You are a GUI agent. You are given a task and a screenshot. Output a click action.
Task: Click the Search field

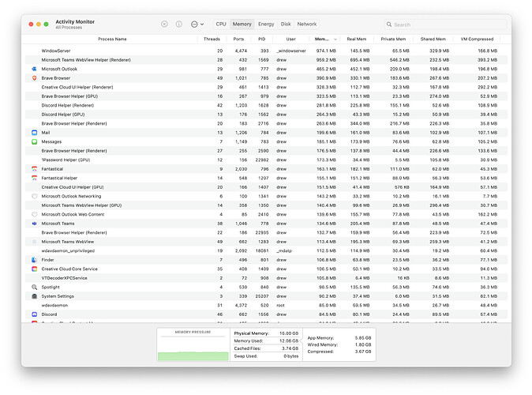point(445,24)
